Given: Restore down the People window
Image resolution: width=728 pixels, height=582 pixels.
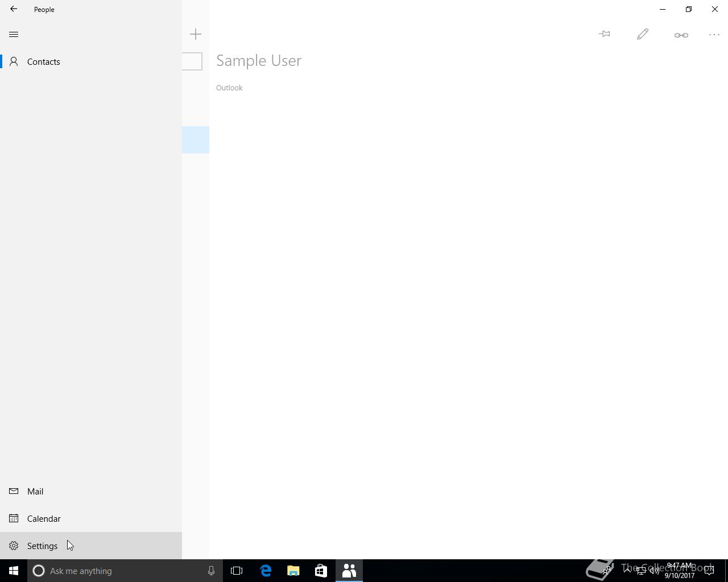Looking at the screenshot, I should pyautogui.click(x=689, y=9).
